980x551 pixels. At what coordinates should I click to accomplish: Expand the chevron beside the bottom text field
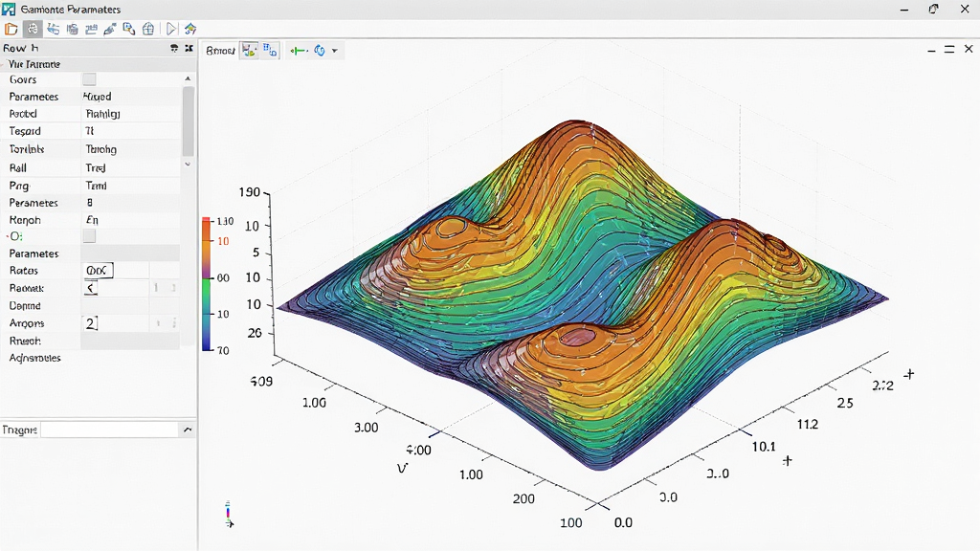[x=188, y=430]
